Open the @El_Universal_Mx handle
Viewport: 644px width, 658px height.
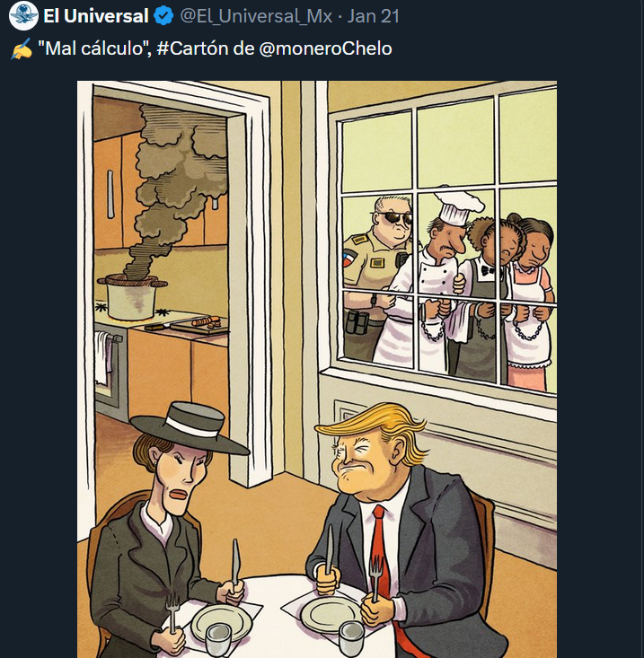click(257, 17)
